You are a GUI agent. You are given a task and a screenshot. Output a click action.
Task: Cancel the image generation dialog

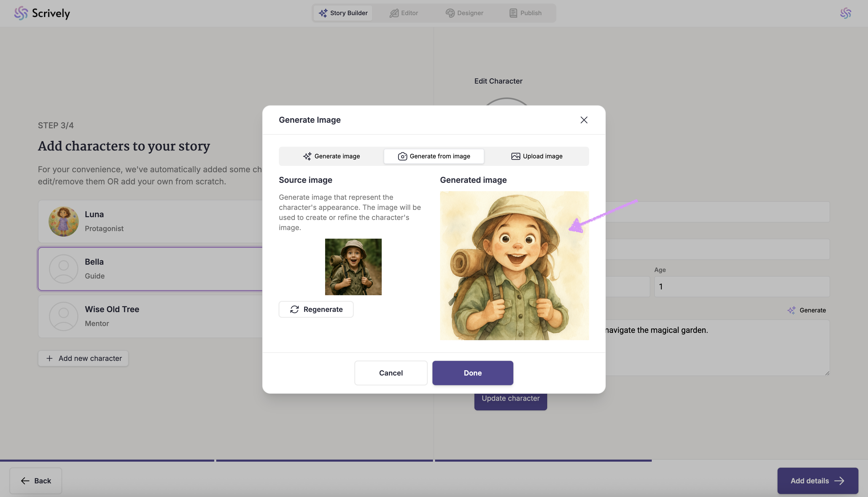click(x=391, y=373)
